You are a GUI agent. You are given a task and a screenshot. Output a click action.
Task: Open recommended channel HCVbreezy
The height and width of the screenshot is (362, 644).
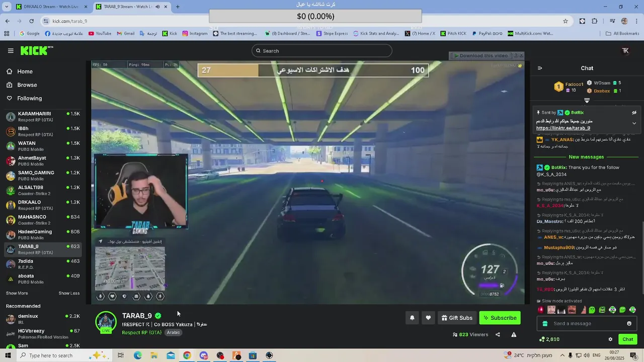[43, 334]
